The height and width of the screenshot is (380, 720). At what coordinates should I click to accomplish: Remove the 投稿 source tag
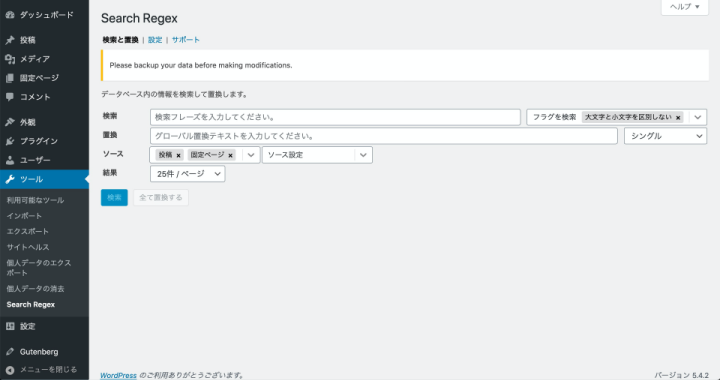[x=178, y=156]
